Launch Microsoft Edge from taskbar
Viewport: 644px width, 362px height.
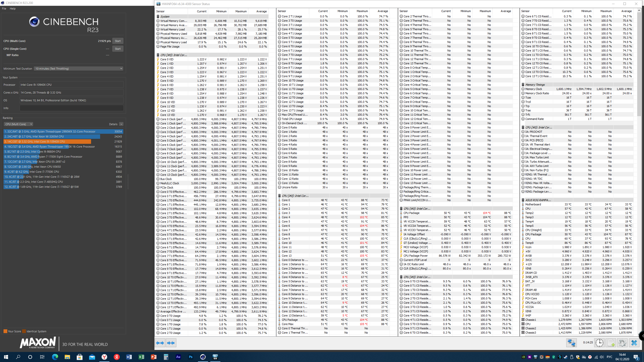point(55,357)
